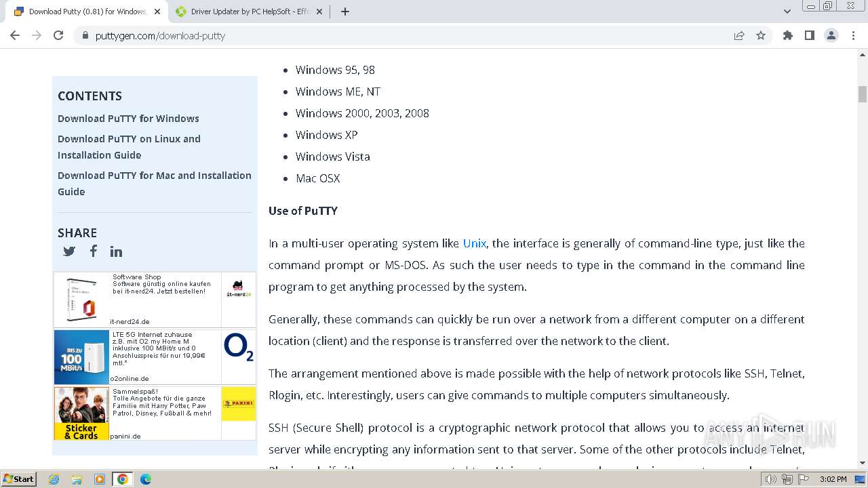The image size is (868, 488).
Task: Click the Panini logo
Action: coord(239,404)
